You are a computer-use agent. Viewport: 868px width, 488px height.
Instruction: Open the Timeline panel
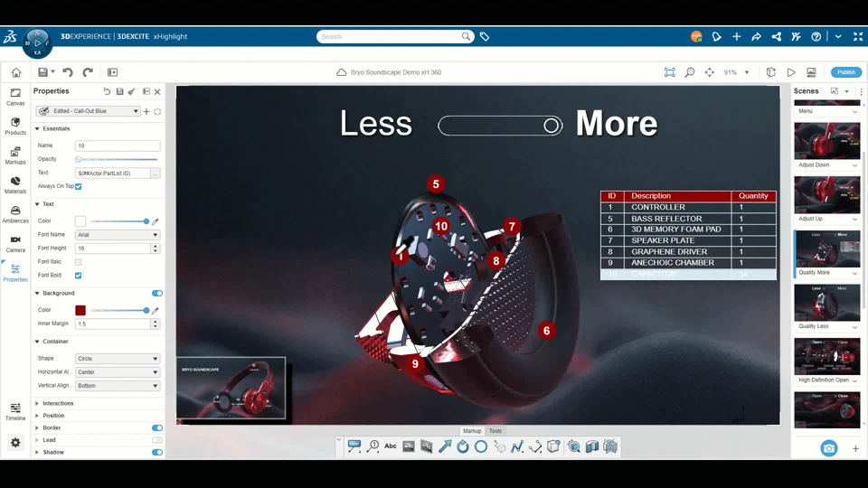click(15, 412)
